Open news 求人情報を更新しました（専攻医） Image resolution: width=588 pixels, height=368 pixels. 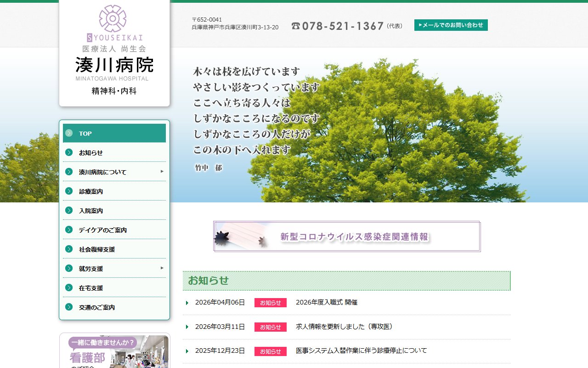345,327
